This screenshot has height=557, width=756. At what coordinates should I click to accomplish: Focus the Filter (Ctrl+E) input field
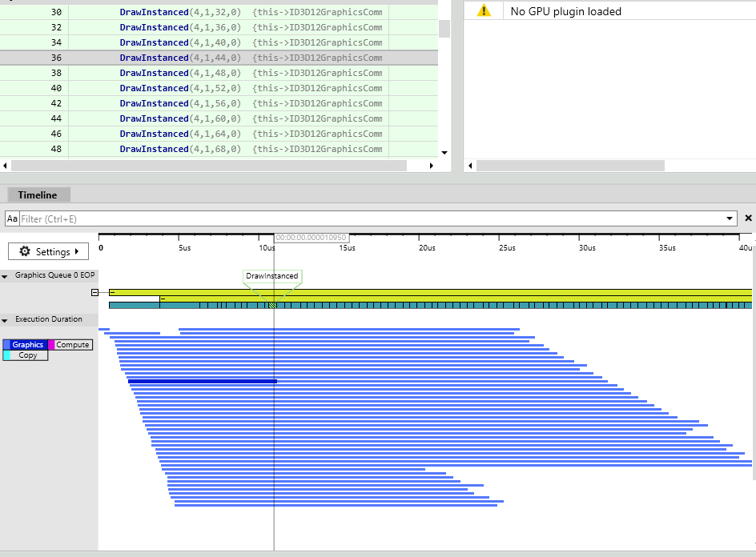point(372,218)
